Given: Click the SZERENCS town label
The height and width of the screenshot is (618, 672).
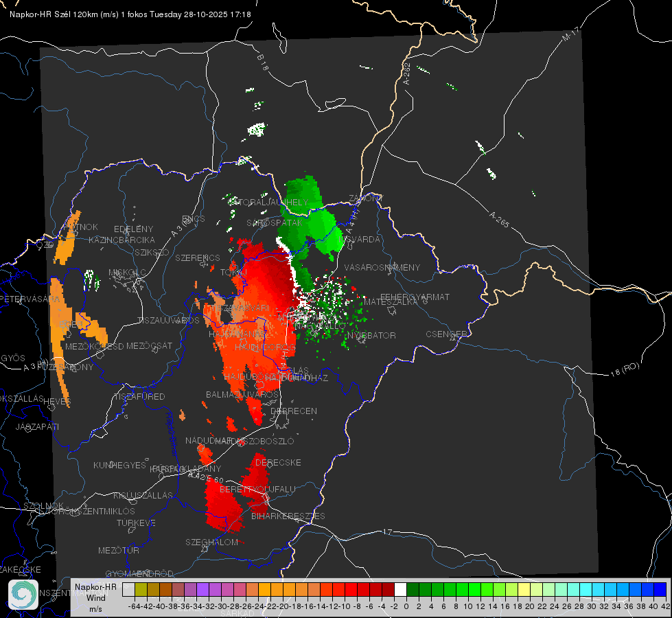Looking at the screenshot, I should tap(198, 257).
